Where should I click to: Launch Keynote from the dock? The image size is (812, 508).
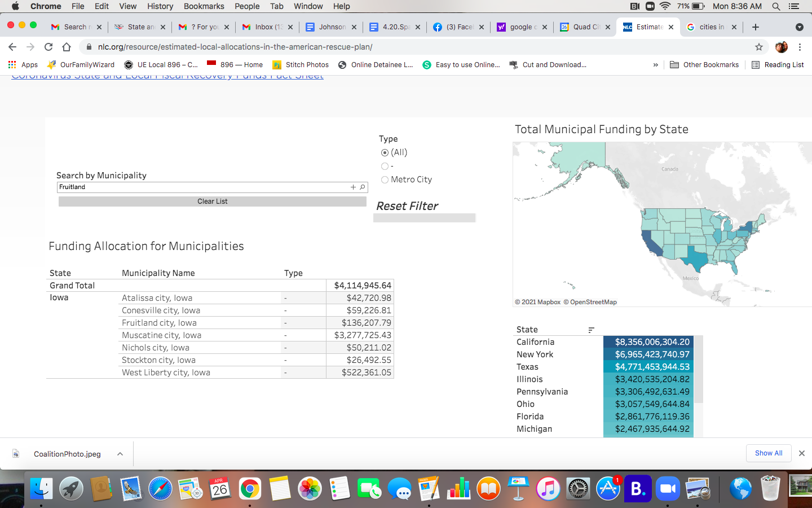(x=518, y=488)
